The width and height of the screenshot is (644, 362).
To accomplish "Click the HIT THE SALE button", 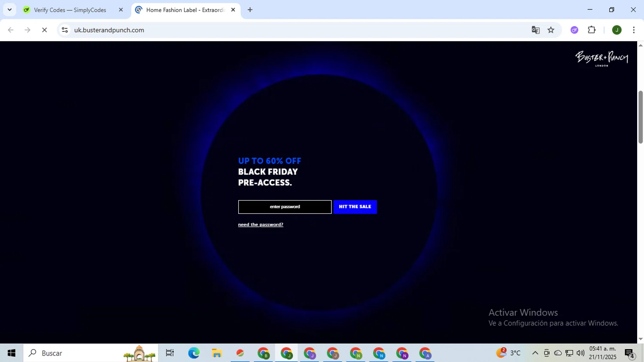I will [x=355, y=207].
